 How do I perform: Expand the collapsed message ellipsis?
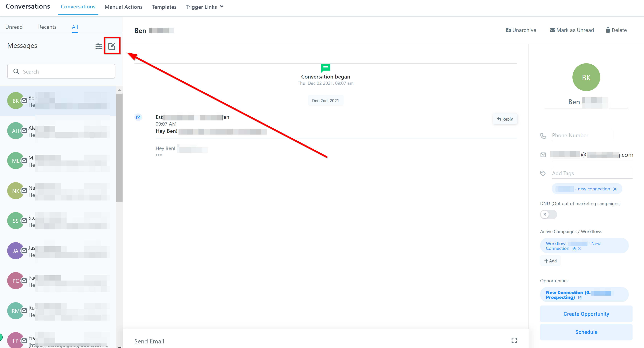click(x=159, y=155)
